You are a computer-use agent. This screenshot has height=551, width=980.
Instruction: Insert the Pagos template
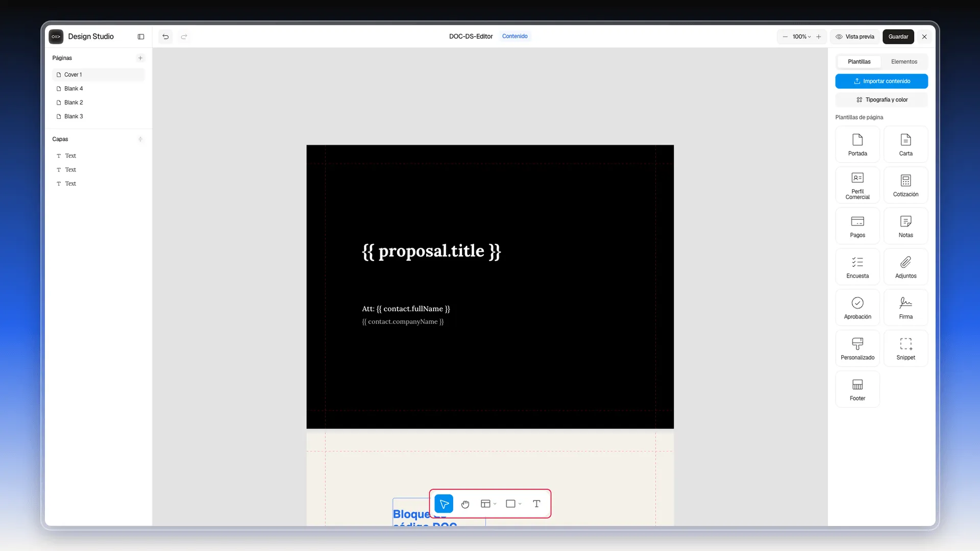click(x=857, y=227)
